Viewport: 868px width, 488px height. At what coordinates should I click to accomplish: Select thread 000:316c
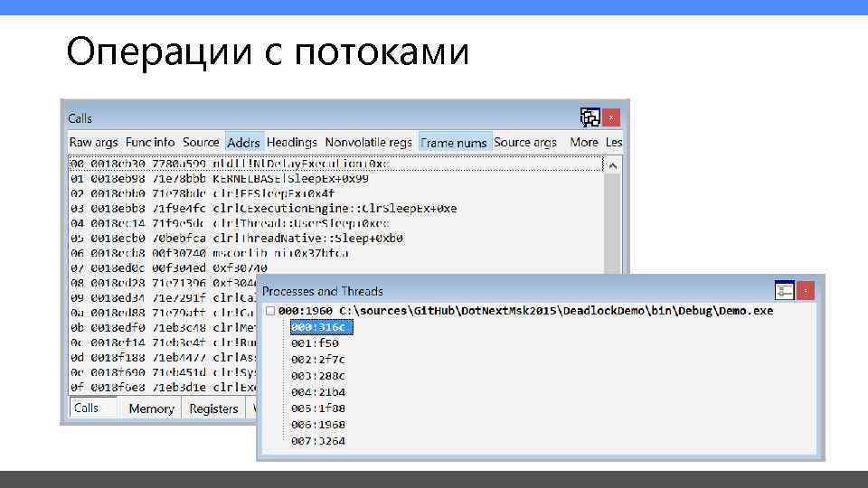click(321, 327)
